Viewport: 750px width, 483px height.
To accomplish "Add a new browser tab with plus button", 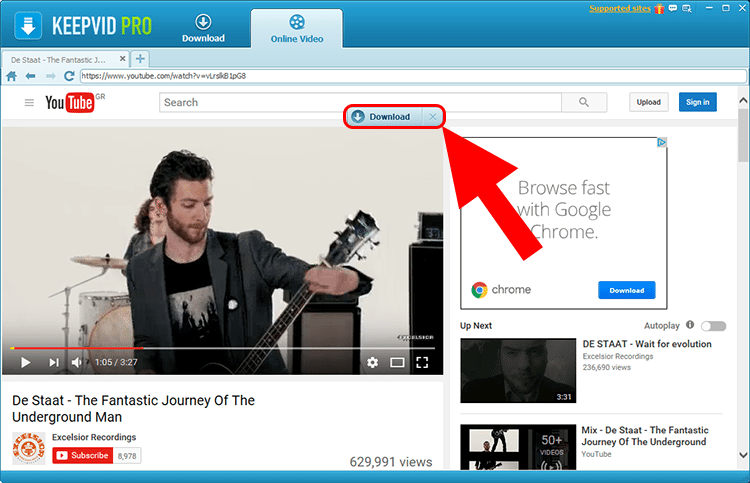I will 140,59.
